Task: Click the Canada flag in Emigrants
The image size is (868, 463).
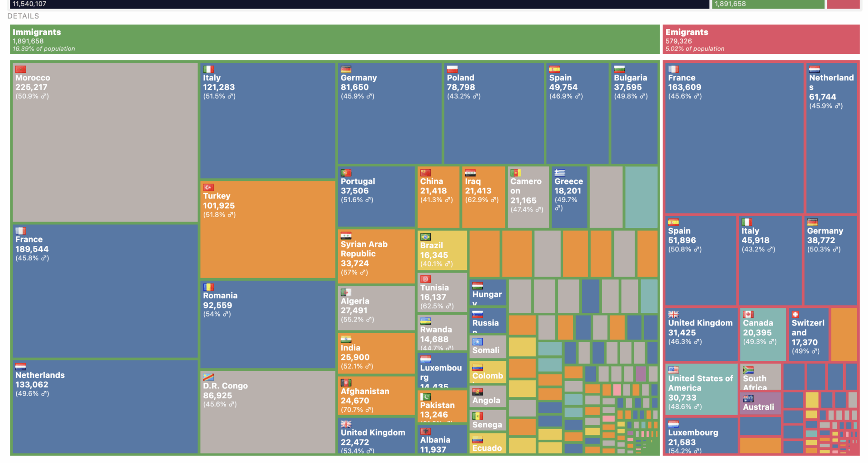Action: coord(748,314)
